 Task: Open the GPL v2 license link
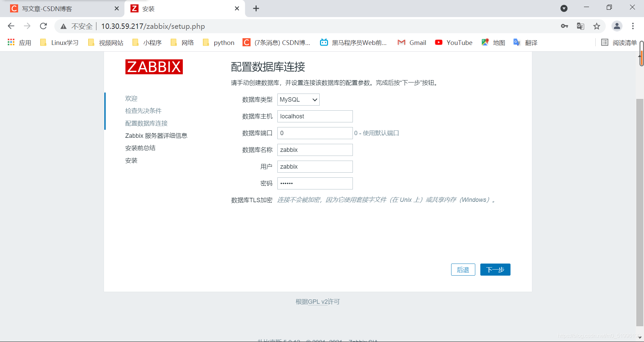pos(318,302)
